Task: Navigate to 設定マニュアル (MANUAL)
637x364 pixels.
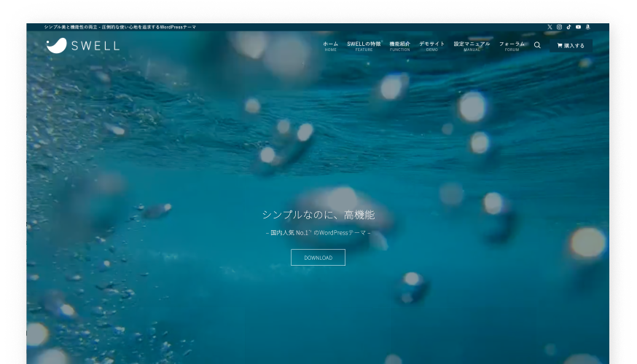Action: (x=472, y=45)
